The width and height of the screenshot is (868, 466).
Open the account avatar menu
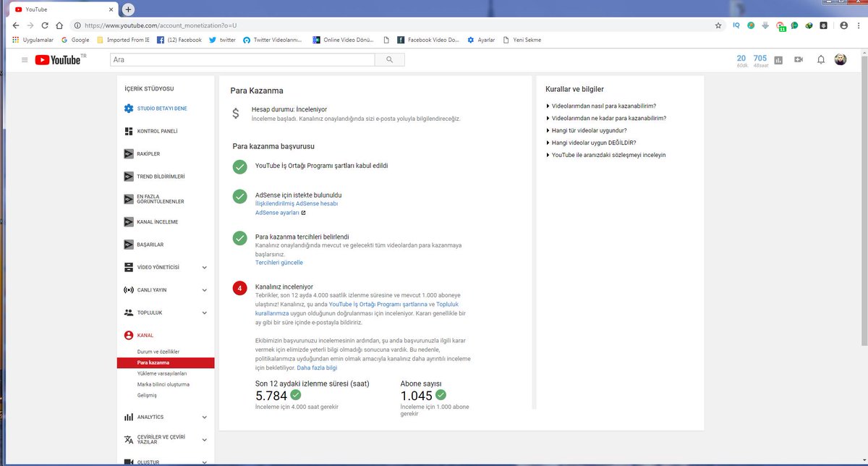(841, 59)
